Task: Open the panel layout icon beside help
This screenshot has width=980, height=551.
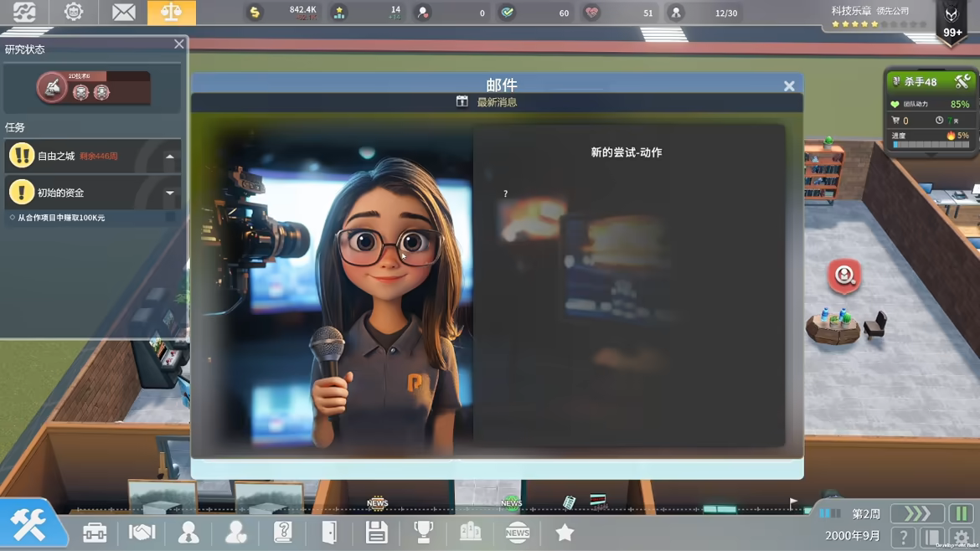Action: coord(932,537)
